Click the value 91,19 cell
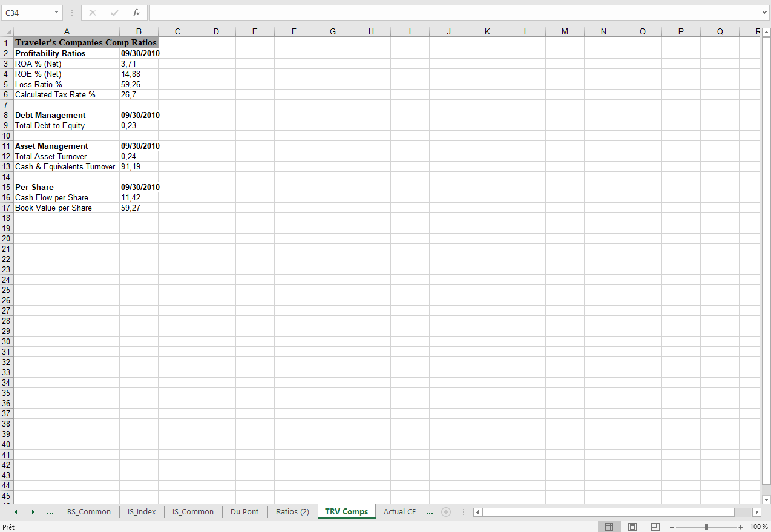This screenshot has height=532, width=771. (139, 166)
